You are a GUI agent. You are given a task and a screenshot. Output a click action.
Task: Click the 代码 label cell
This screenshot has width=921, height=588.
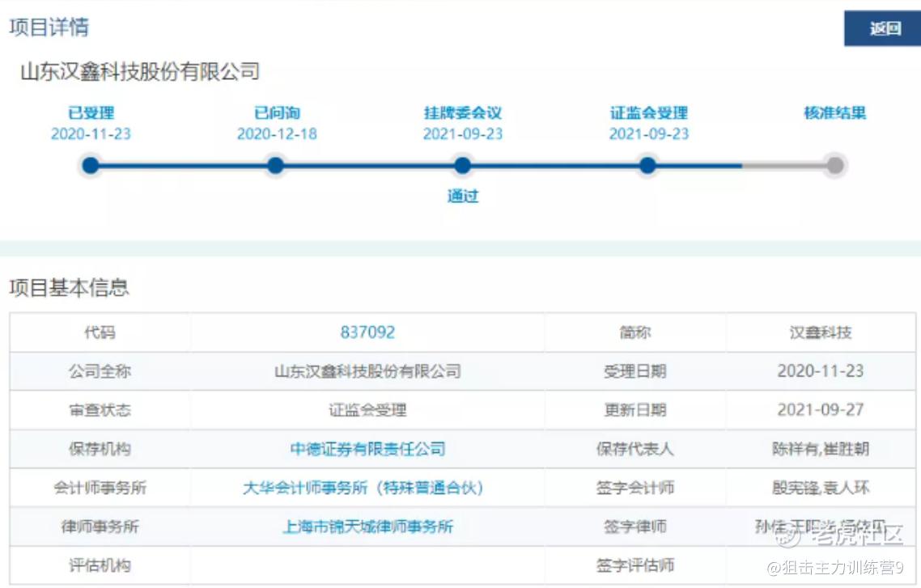(x=100, y=332)
